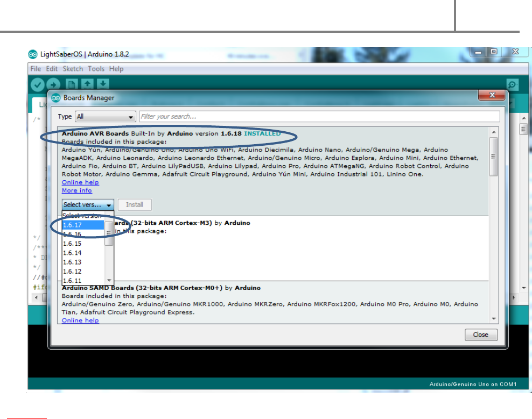Choose version 1.6.15 from list
532x419 pixels.
click(83, 244)
